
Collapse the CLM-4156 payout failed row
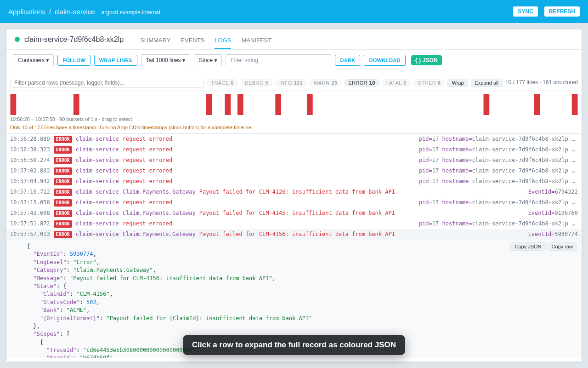[x=294, y=234]
